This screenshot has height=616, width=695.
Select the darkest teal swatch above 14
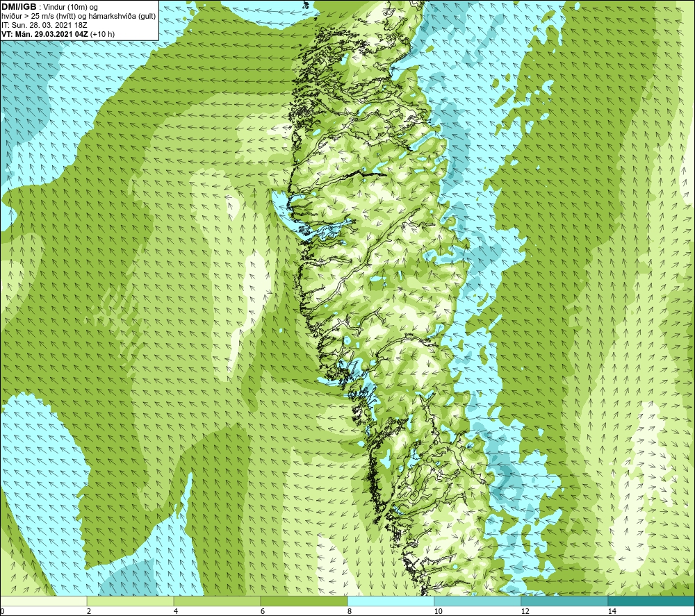[x=652, y=601]
